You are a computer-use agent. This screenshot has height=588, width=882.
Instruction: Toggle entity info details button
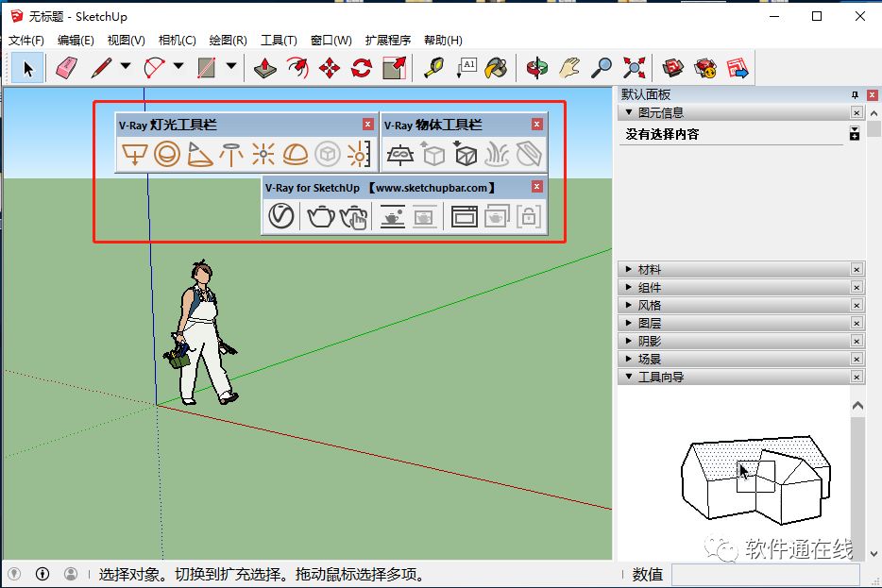(855, 134)
